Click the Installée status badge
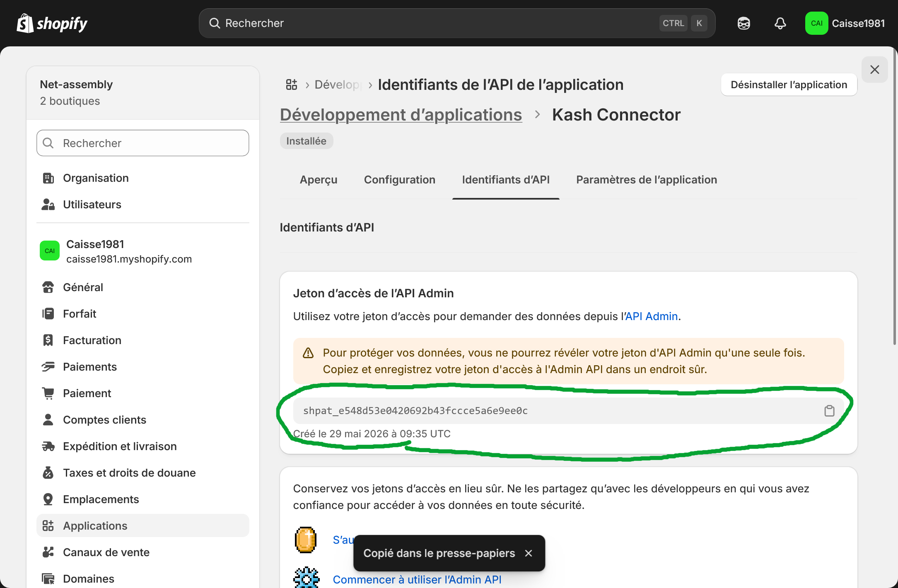This screenshot has height=588, width=898. (307, 141)
